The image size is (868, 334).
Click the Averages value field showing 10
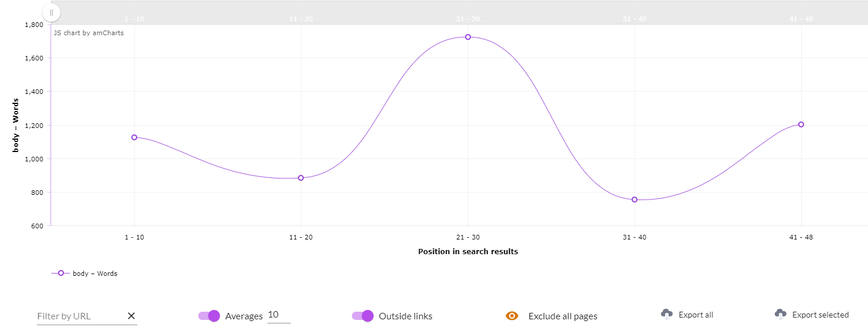[x=279, y=315]
